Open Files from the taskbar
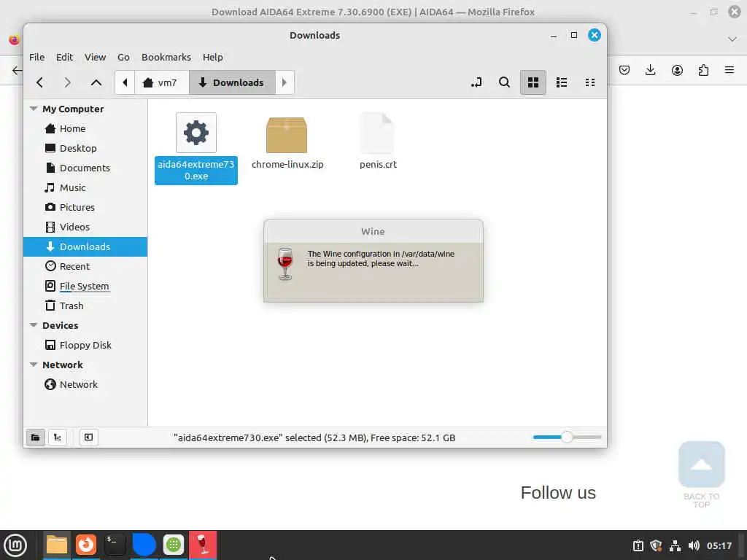This screenshot has height=560, width=747. [x=57, y=545]
